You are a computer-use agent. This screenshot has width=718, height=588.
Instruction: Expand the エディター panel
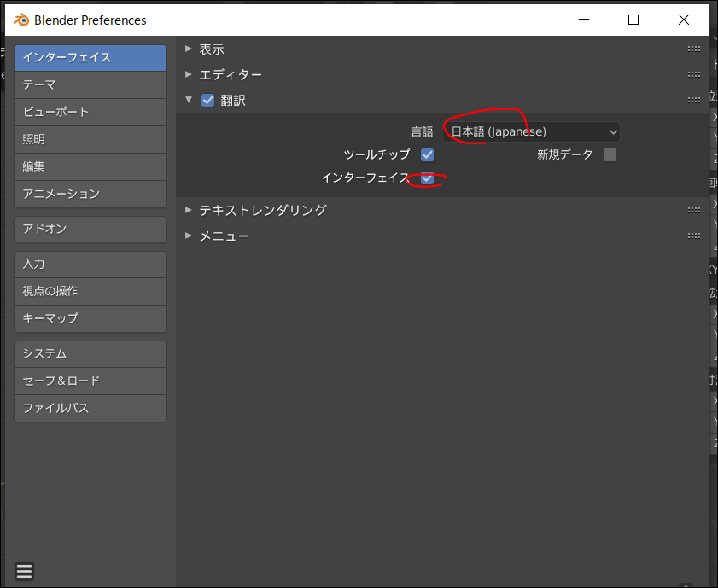pyautogui.click(x=188, y=74)
